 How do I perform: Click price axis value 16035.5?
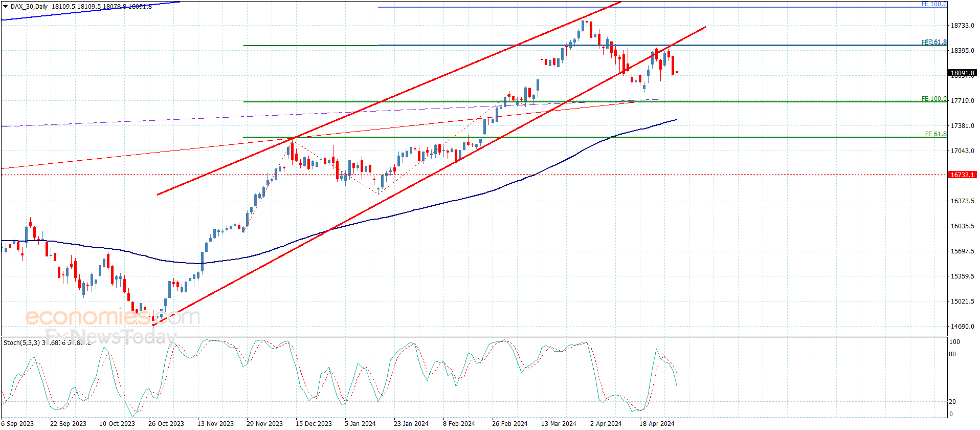point(962,226)
